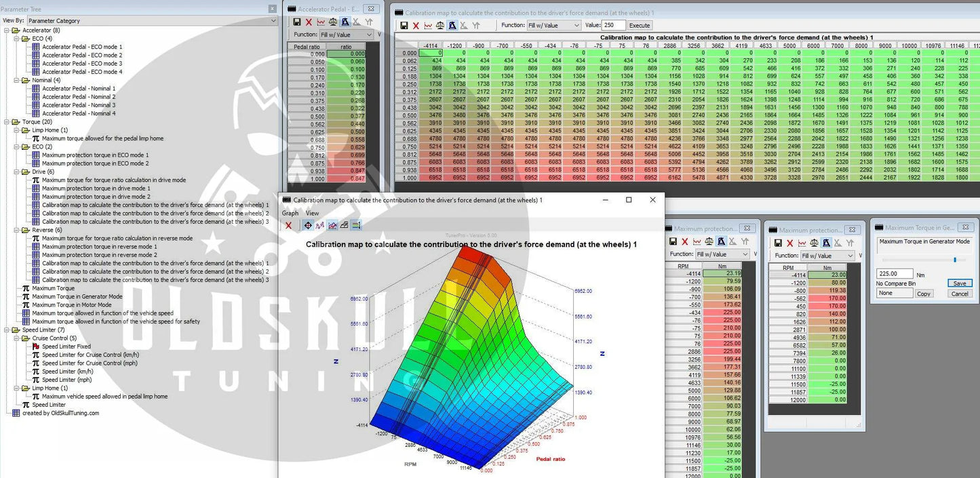Toggle the metronome-style icon in the large calibration map toolbar
980x478 pixels.
[x=452, y=25]
